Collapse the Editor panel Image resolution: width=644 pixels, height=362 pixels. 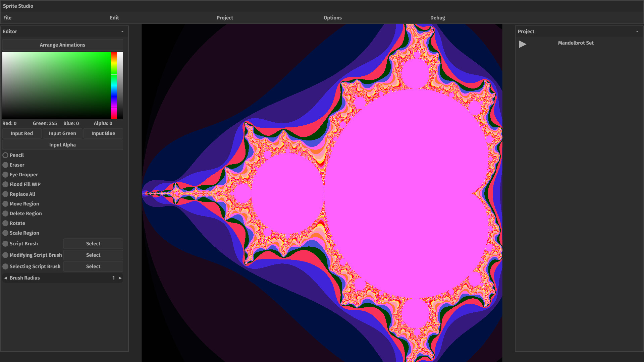pyautogui.click(x=122, y=31)
